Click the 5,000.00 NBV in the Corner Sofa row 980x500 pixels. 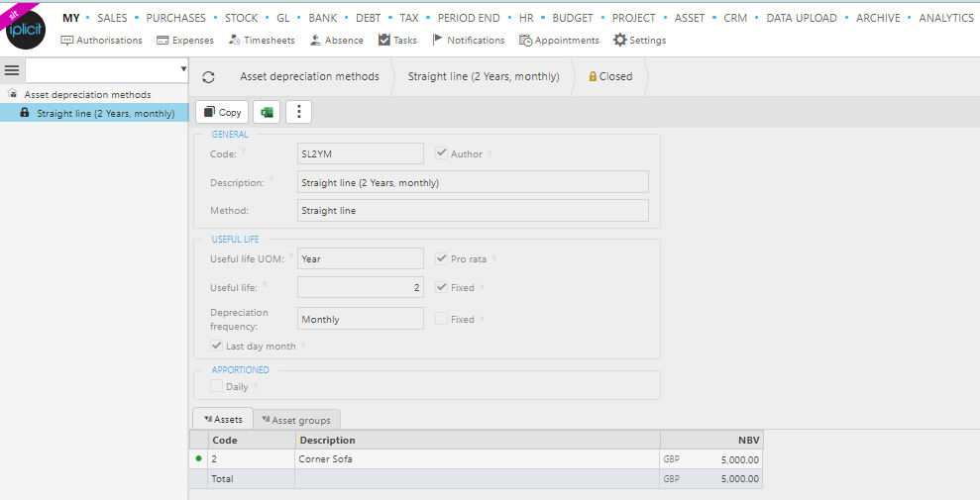(740, 459)
